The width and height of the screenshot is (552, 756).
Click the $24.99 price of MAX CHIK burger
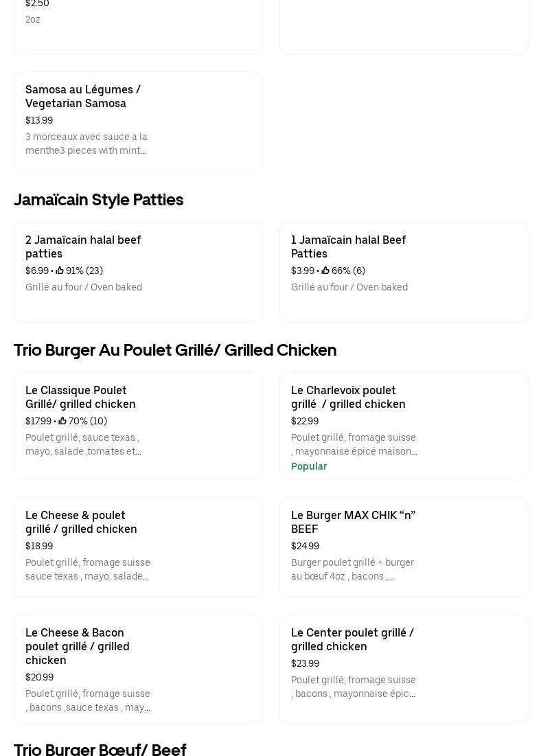point(305,547)
